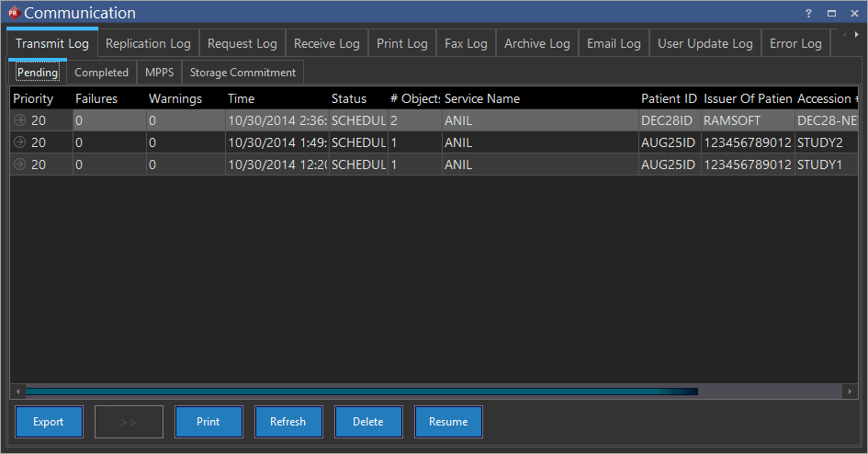This screenshot has height=454, width=868.
Task: Switch to the Replication Log tab
Action: pyautogui.click(x=148, y=43)
